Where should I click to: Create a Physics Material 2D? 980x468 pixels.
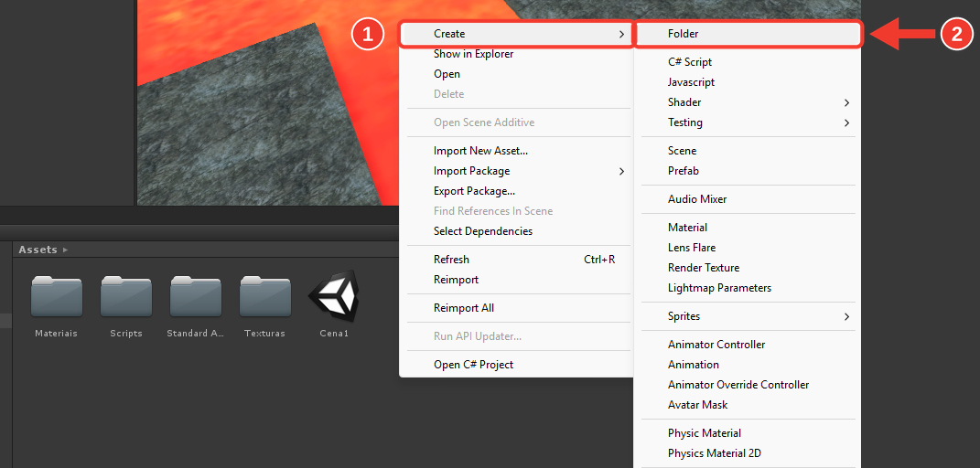[x=748, y=453]
